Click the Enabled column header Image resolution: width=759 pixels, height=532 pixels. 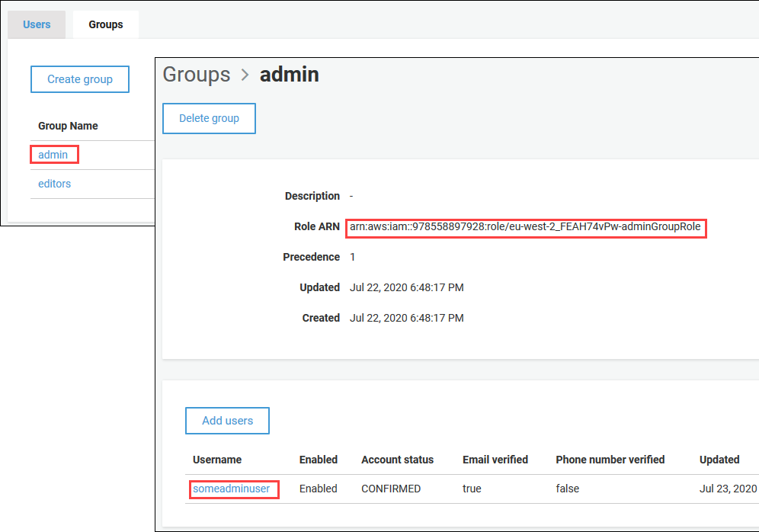(x=318, y=459)
